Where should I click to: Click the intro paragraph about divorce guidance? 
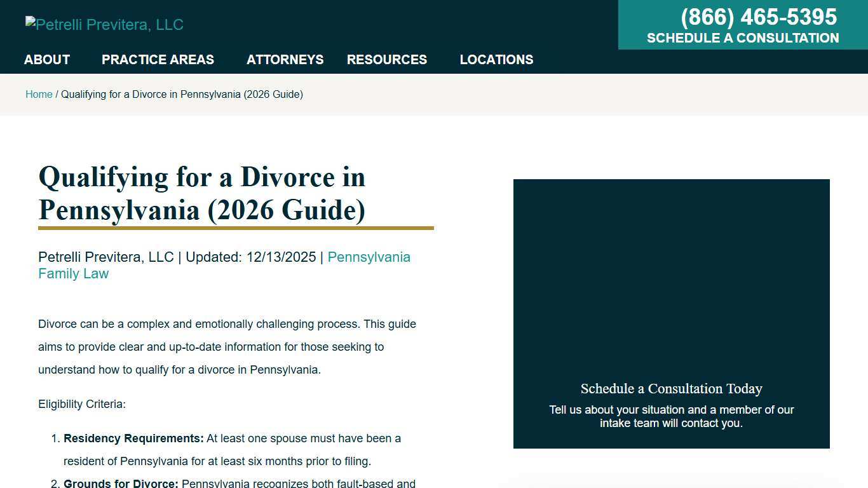click(x=227, y=346)
